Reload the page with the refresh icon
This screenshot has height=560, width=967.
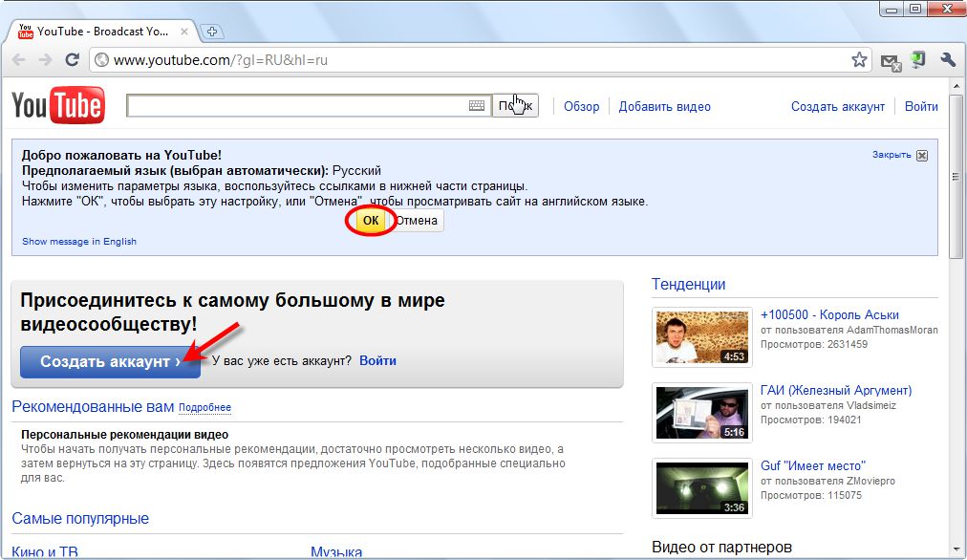(73, 60)
